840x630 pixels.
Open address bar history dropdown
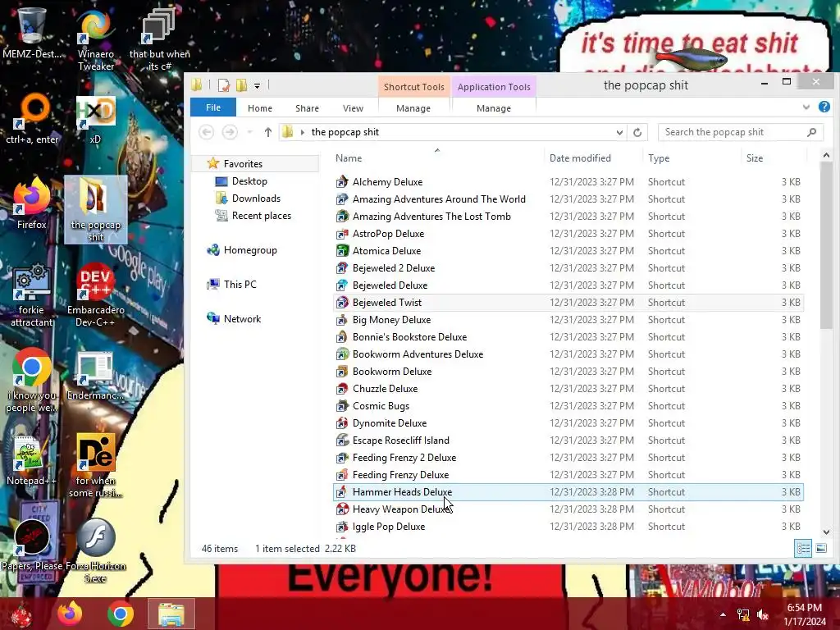(619, 132)
